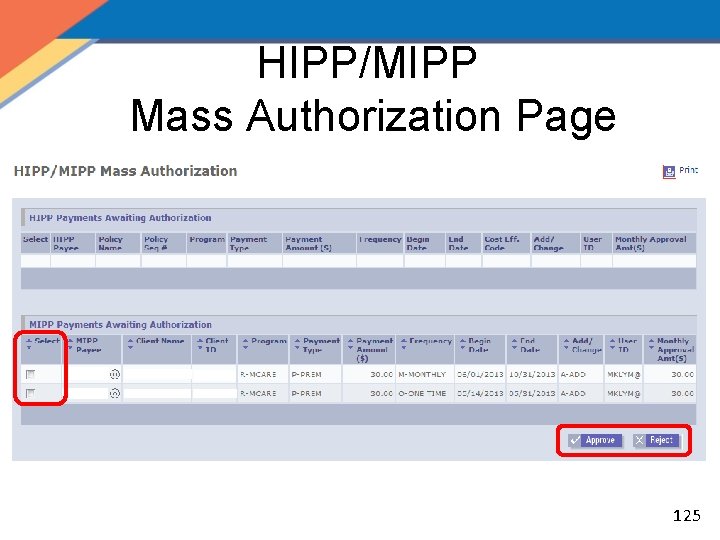Click HIPP Payments Awaiting Authorization heading

click(120, 218)
